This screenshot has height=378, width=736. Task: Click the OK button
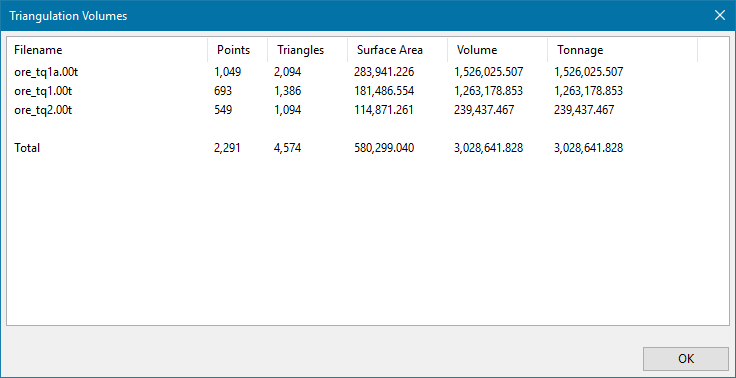(x=686, y=359)
